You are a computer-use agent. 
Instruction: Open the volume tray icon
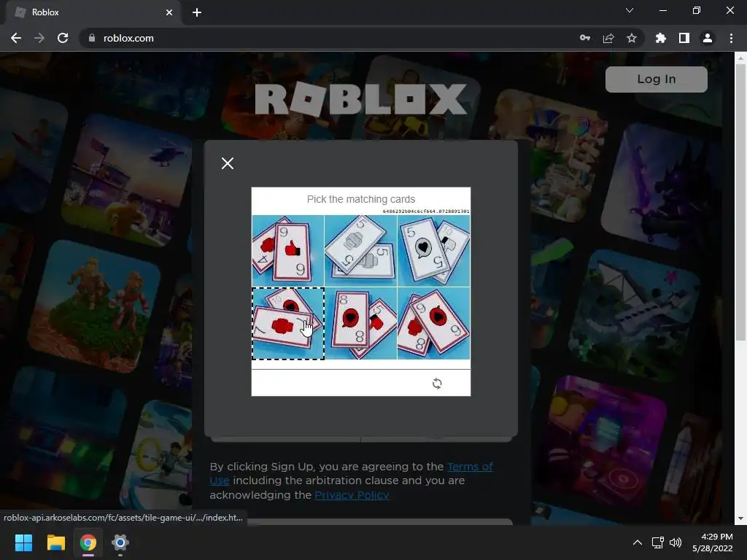(x=676, y=542)
